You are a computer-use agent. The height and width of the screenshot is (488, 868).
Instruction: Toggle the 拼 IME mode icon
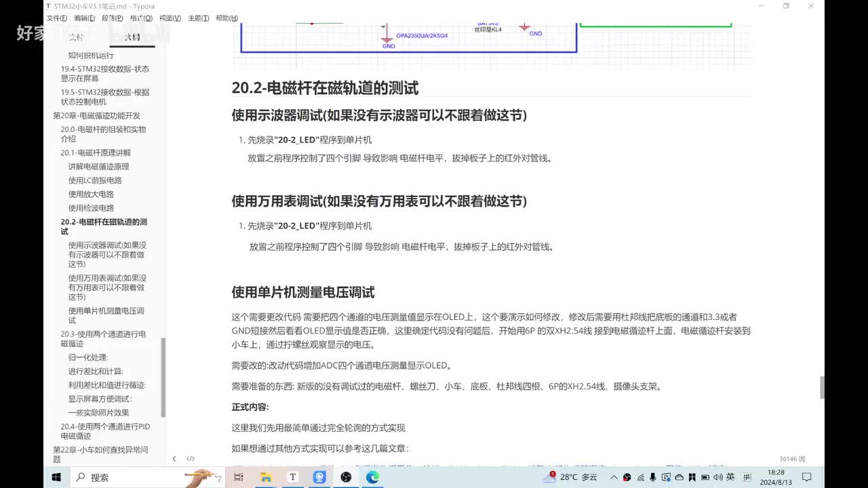745,477
